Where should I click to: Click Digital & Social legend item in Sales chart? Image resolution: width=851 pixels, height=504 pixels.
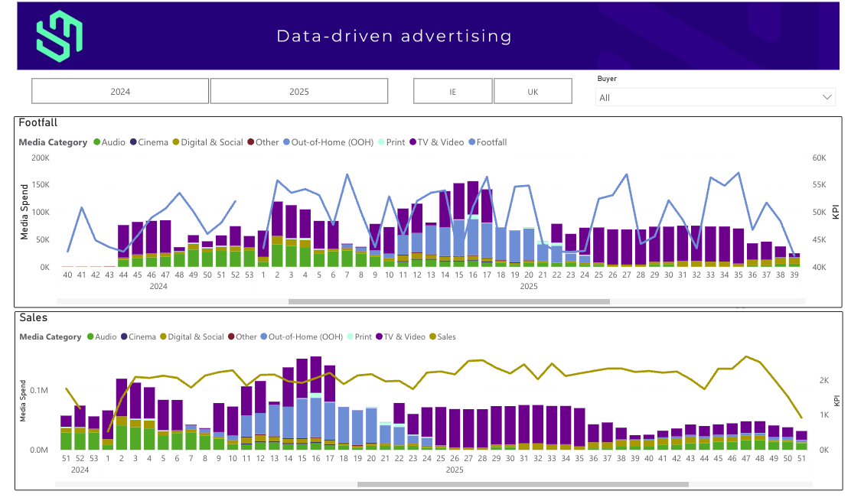click(x=191, y=337)
